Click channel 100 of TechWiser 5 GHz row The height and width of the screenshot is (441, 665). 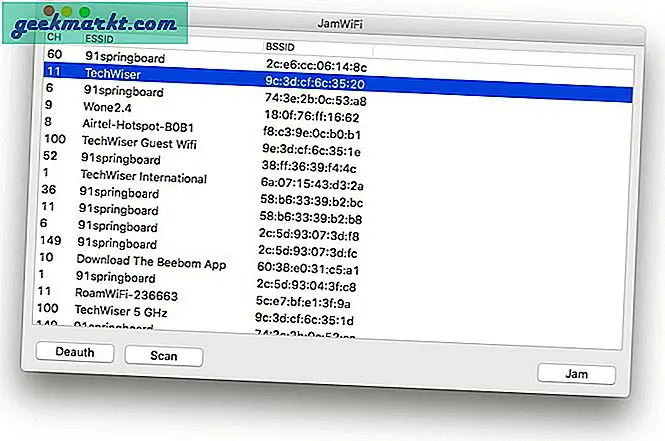click(x=48, y=308)
